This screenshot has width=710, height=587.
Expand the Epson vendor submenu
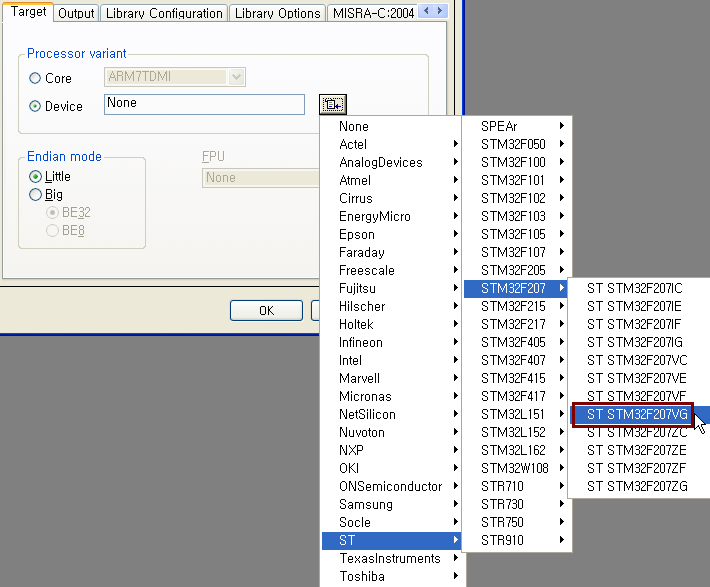coord(391,235)
